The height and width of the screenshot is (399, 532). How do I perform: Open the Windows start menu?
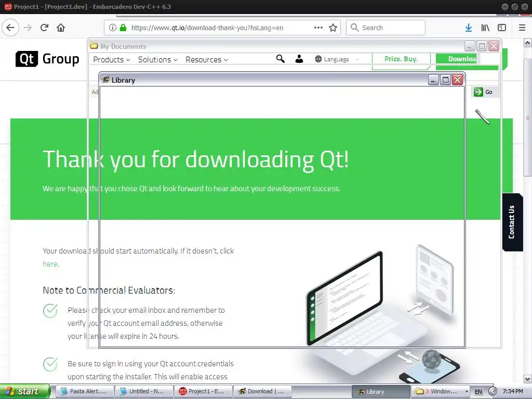click(25, 391)
